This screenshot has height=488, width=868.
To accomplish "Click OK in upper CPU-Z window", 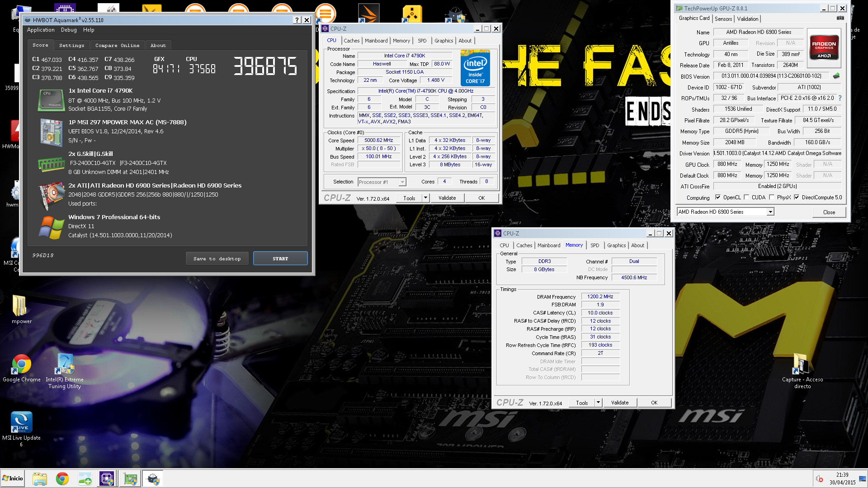I will [481, 198].
